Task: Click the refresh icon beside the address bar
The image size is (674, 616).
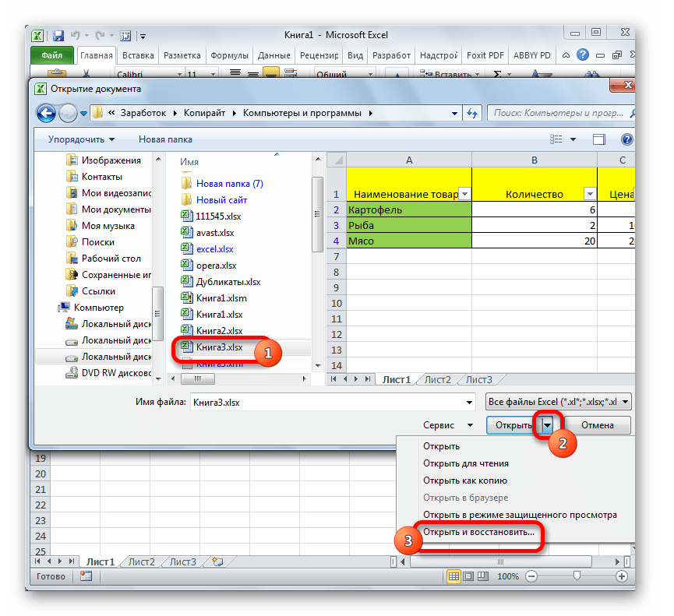Action: [x=472, y=114]
